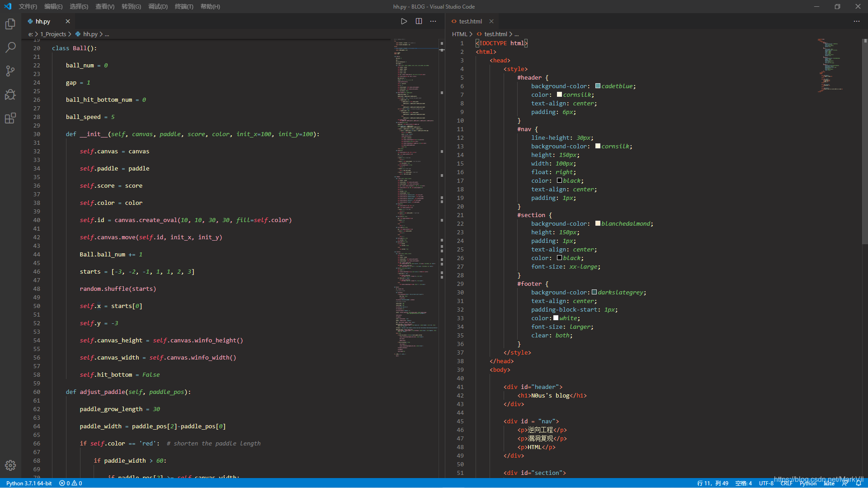868x488 pixels.
Task: Open the 转到(G) menu
Action: coord(131,6)
